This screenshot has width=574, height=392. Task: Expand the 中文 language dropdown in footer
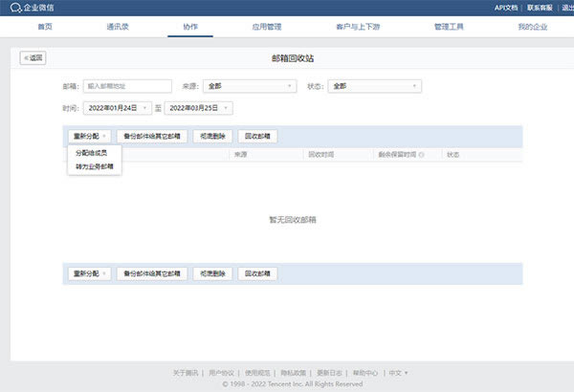click(x=398, y=373)
